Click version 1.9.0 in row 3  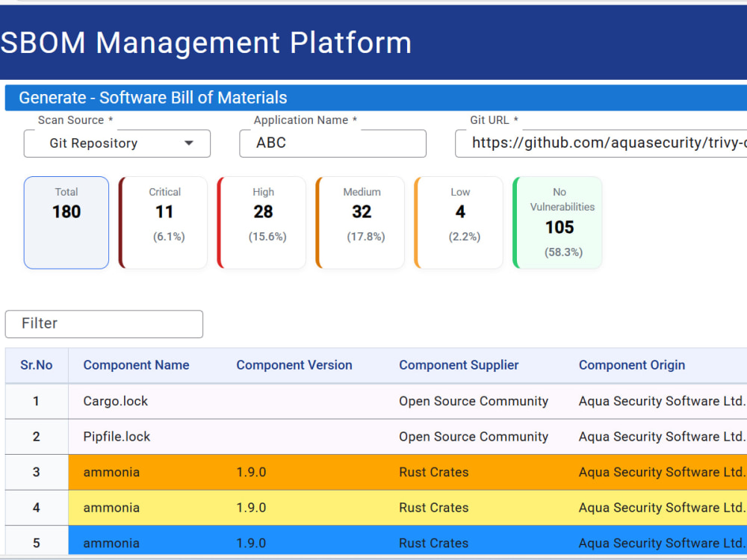click(251, 472)
